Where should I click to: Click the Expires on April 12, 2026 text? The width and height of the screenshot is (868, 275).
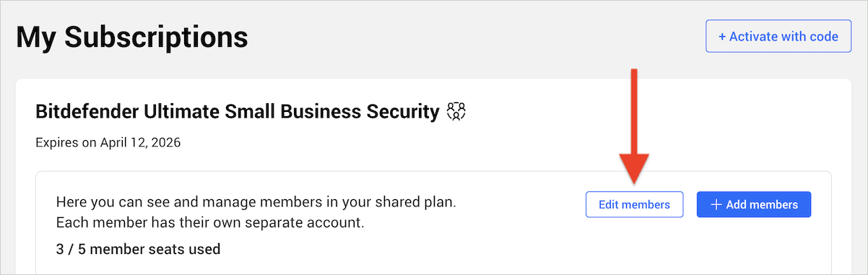pyautogui.click(x=108, y=142)
